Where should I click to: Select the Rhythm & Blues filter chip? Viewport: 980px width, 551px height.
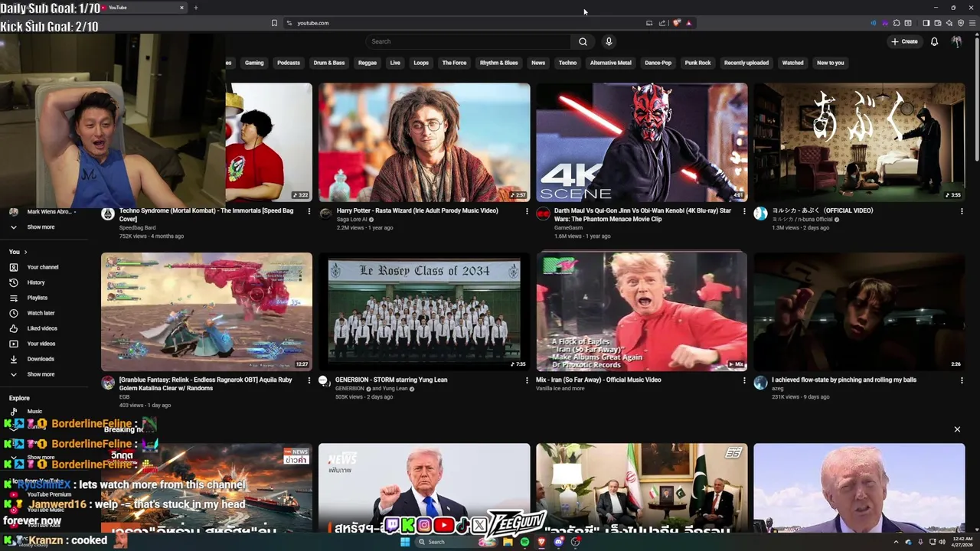[499, 63]
